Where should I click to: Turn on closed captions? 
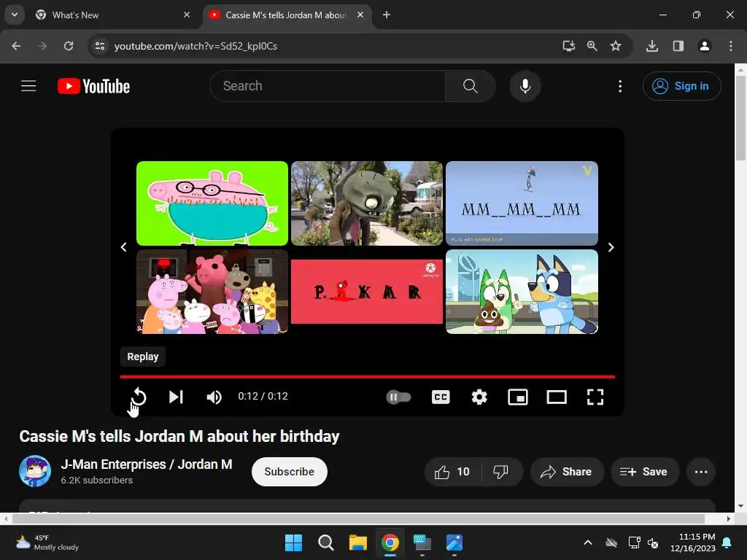pyautogui.click(x=441, y=397)
